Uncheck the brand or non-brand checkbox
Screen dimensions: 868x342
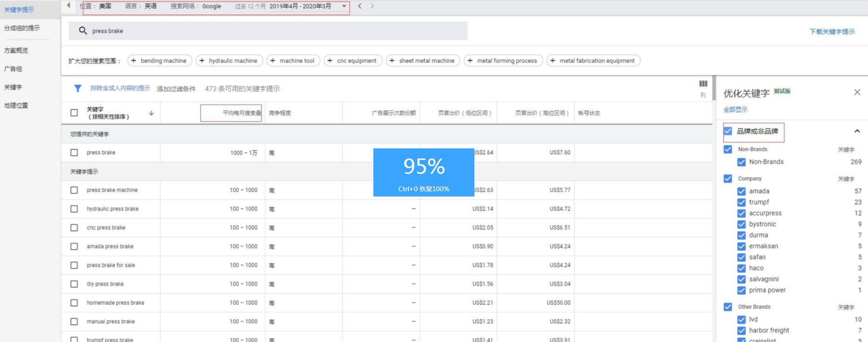point(728,131)
